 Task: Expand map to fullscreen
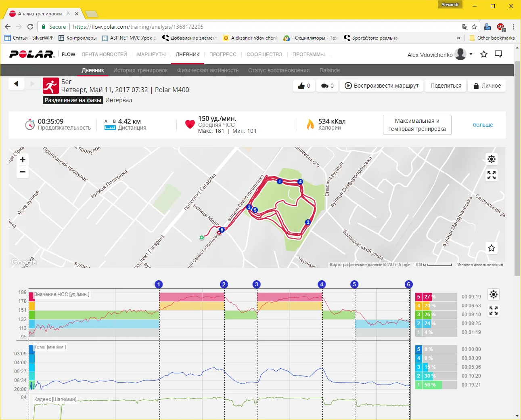(491, 175)
